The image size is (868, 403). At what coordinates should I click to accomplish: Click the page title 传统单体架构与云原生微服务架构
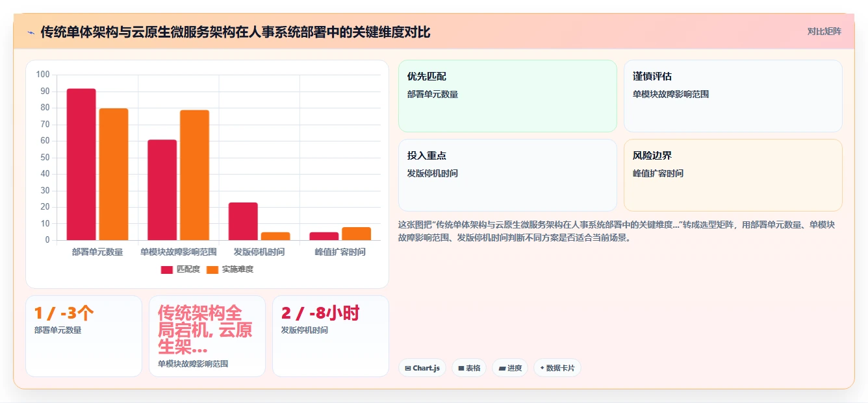pos(235,32)
